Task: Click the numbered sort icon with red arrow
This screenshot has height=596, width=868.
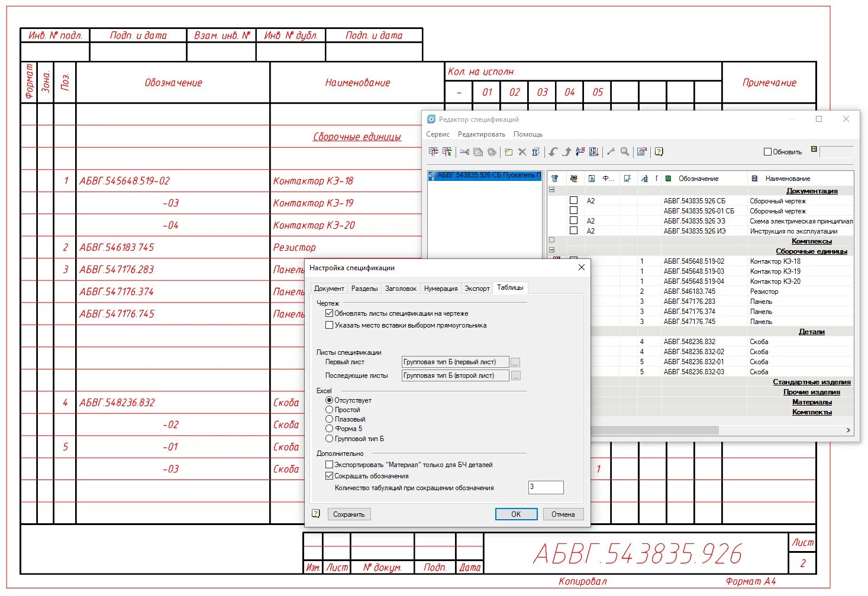Action: [594, 152]
